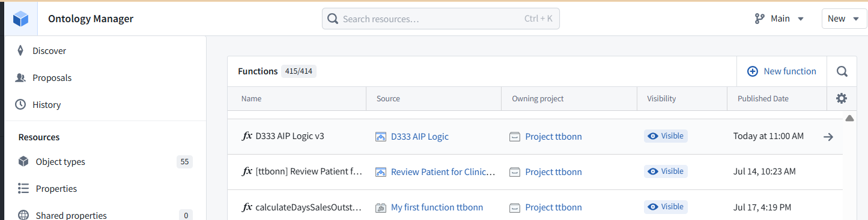This screenshot has width=868, height=220.
Task: Click the Shared properties globe icon
Action: point(23,215)
